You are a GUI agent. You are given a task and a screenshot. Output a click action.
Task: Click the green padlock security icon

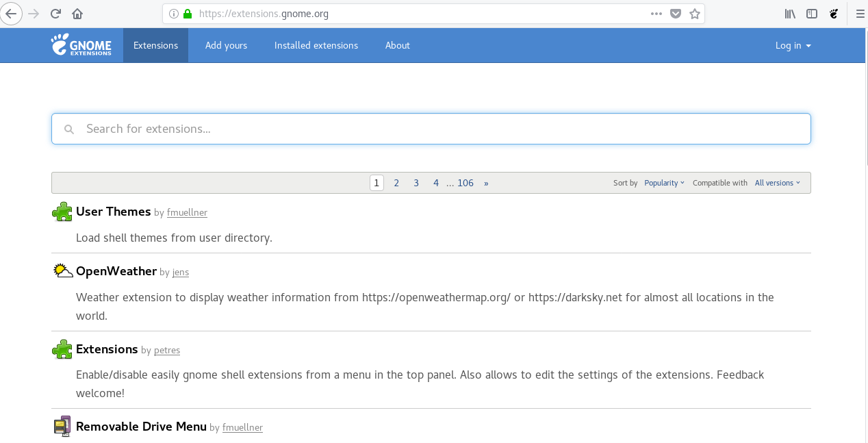(188, 14)
